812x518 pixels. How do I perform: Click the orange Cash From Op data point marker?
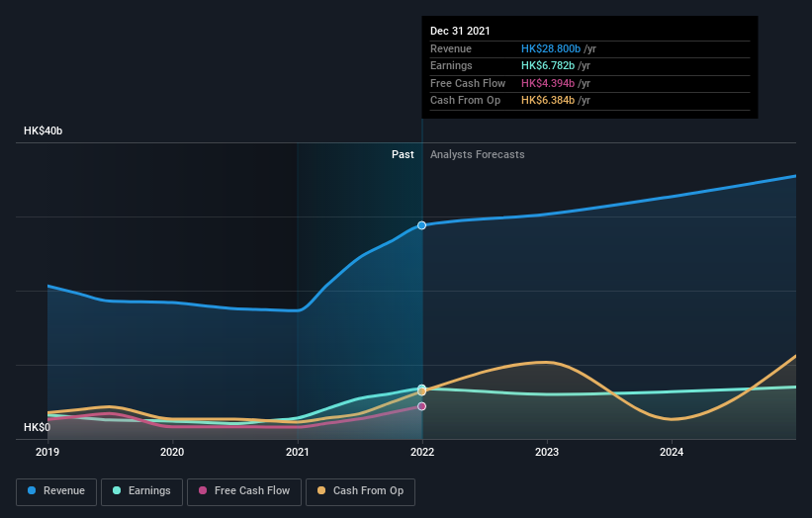(x=422, y=391)
